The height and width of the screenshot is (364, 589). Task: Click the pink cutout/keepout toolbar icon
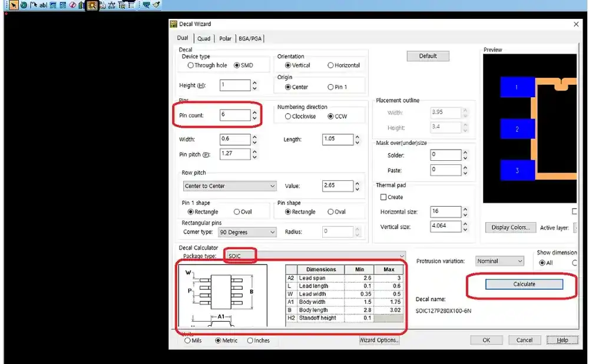tap(72, 5)
